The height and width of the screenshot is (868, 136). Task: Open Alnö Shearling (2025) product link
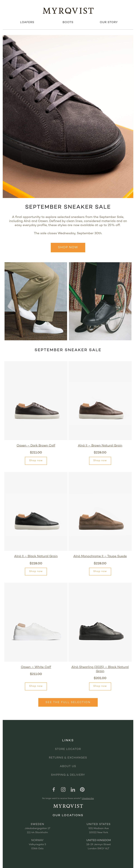[x=100, y=669]
